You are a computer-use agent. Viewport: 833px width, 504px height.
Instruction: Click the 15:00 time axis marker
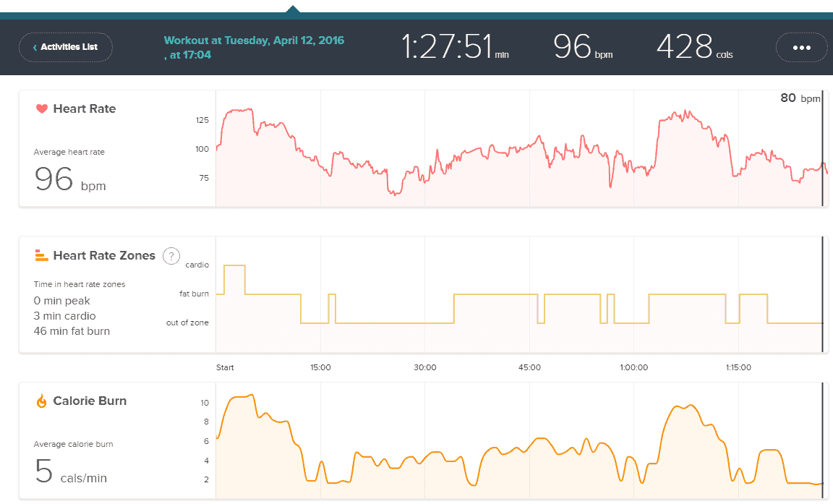tap(320, 367)
